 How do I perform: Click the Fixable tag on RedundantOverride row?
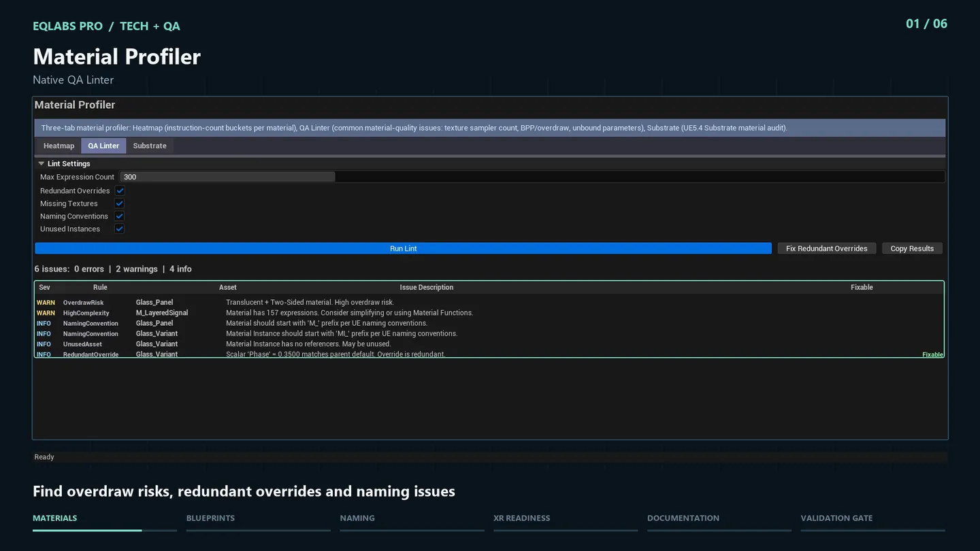point(932,354)
